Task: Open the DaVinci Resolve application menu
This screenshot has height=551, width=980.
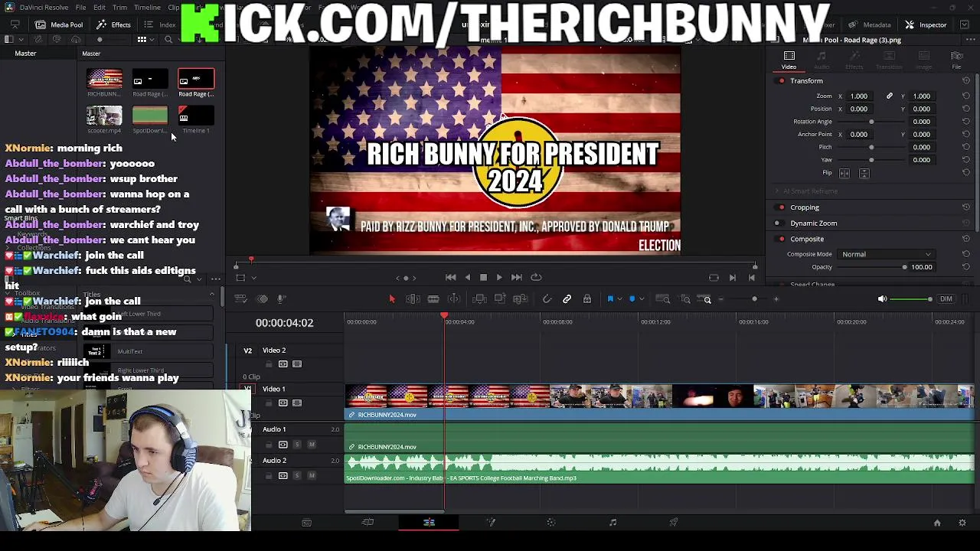Action: [x=44, y=8]
